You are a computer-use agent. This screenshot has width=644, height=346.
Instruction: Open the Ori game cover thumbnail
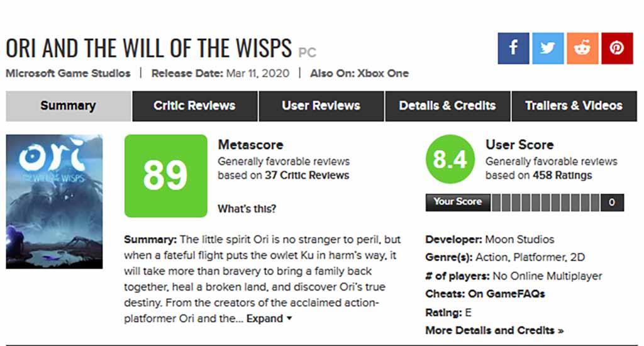(x=54, y=202)
